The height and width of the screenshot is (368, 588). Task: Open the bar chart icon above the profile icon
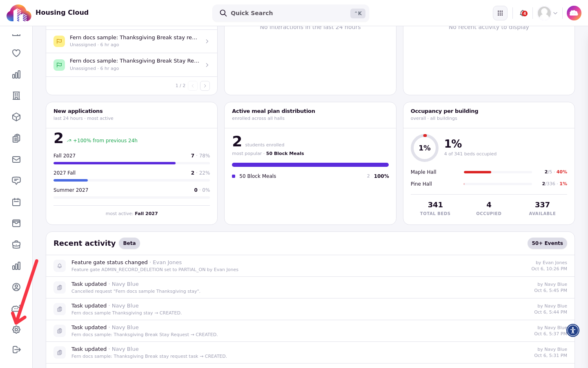point(16,266)
